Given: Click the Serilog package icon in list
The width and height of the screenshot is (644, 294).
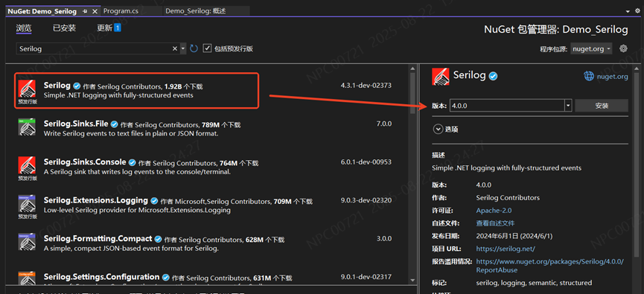Looking at the screenshot, I should (x=27, y=89).
